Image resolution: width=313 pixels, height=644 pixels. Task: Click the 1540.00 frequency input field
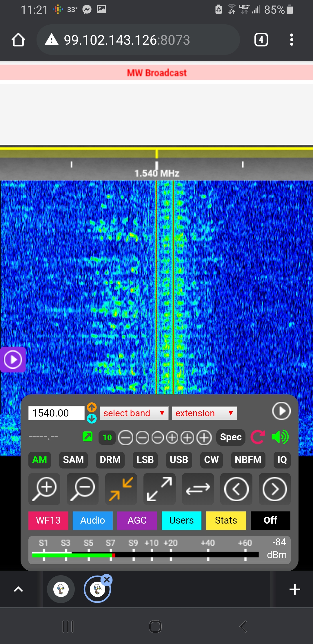tap(56, 413)
